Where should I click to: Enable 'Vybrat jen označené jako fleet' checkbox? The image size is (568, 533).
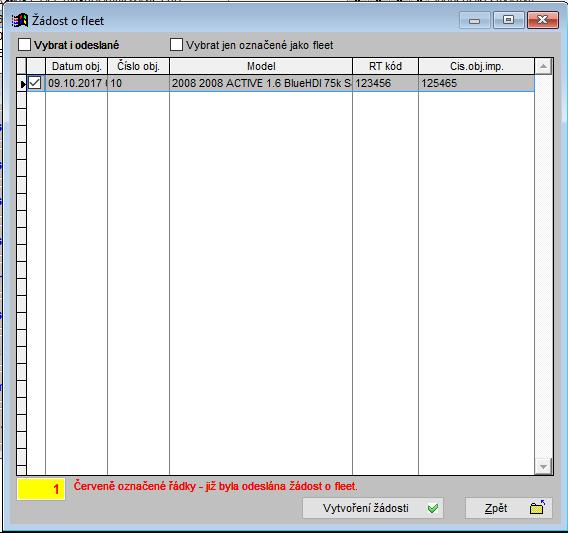pos(176,45)
